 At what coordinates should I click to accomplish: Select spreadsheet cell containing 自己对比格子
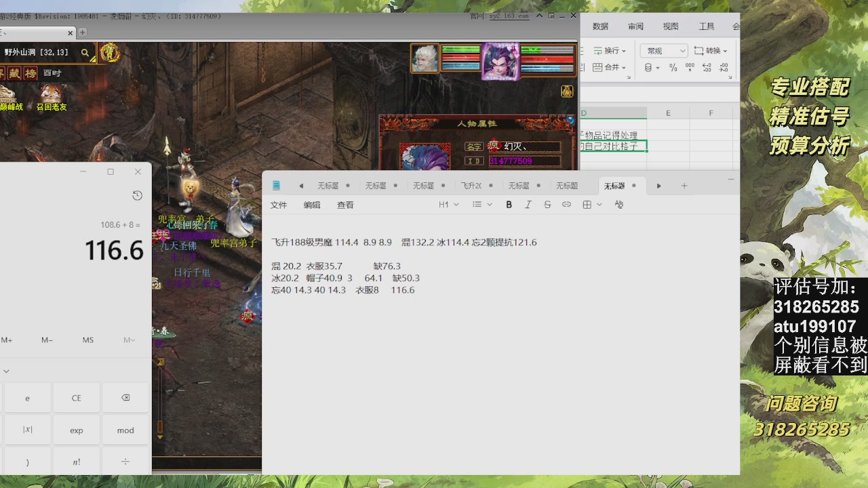point(614,146)
